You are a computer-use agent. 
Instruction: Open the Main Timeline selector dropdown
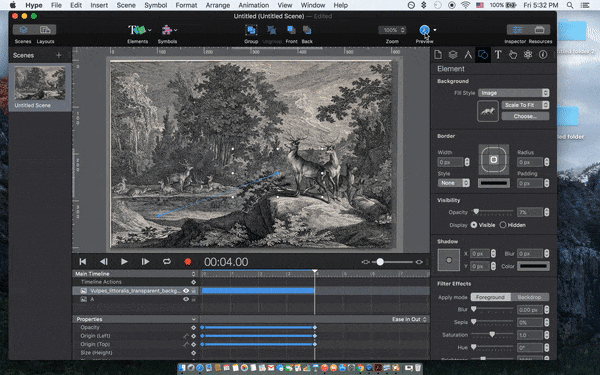[x=193, y=274]
